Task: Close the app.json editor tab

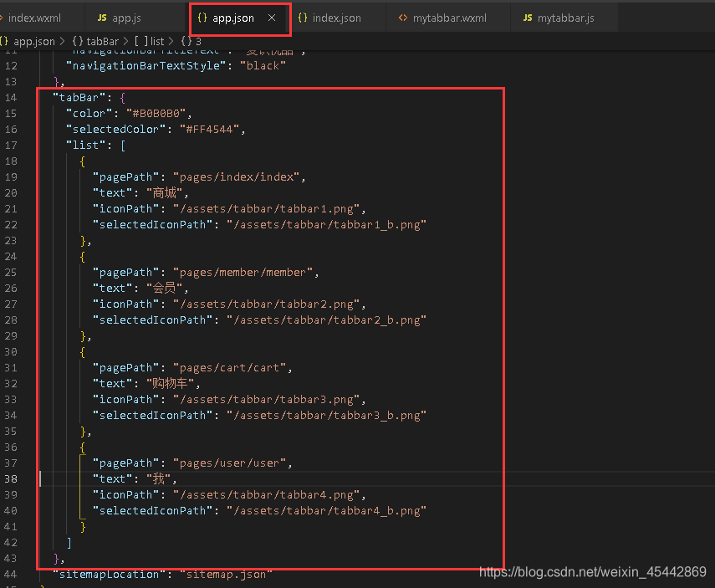Action: 270,17
